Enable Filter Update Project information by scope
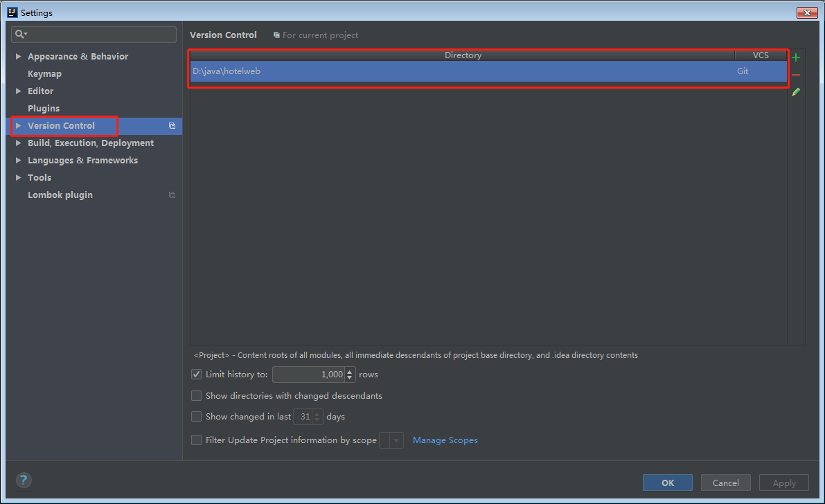The width and height of the screenshot is (825, 504). (x=196, y=440)
